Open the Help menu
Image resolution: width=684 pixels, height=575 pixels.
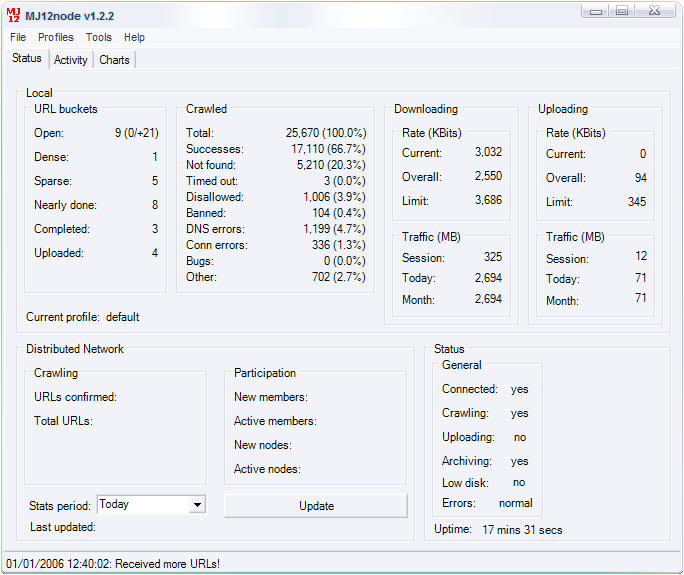[x=134, y=38]
